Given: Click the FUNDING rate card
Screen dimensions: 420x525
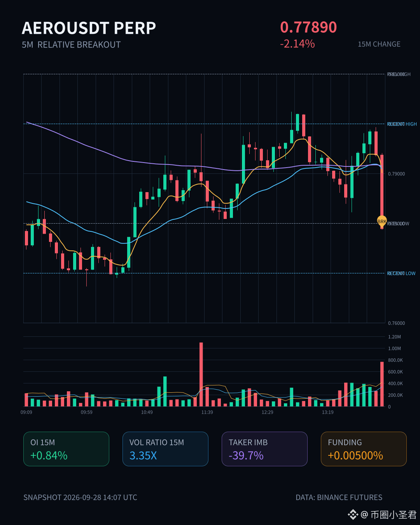Looking at the screenshot, I should [x=364, y=449].
